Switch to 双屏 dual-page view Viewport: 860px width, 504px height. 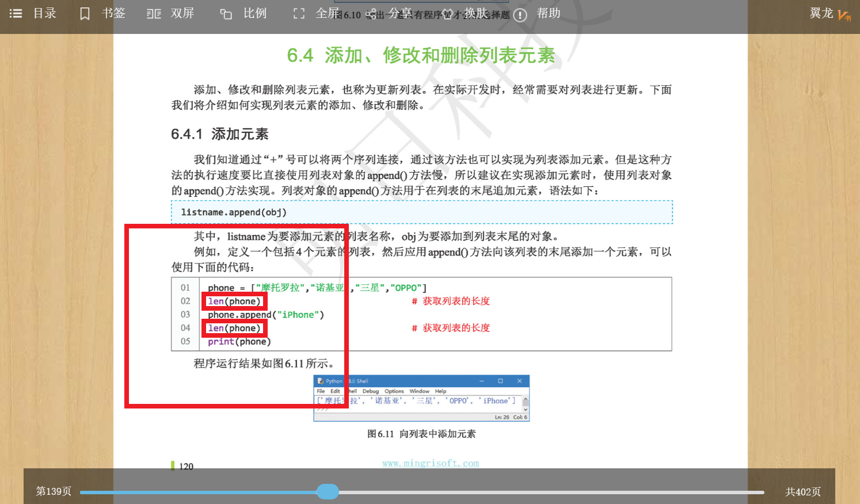170,13
